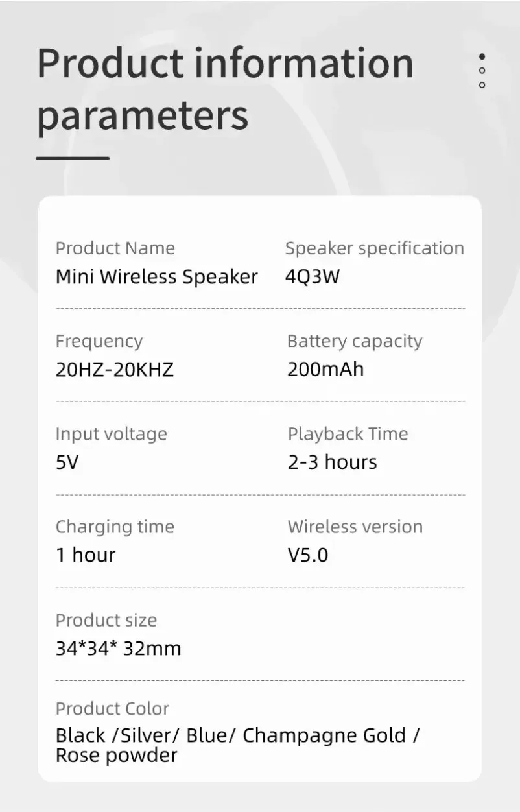Click the "Mini Wireless Speaker" value
This screenshot has height=812, width=520.
156,277
